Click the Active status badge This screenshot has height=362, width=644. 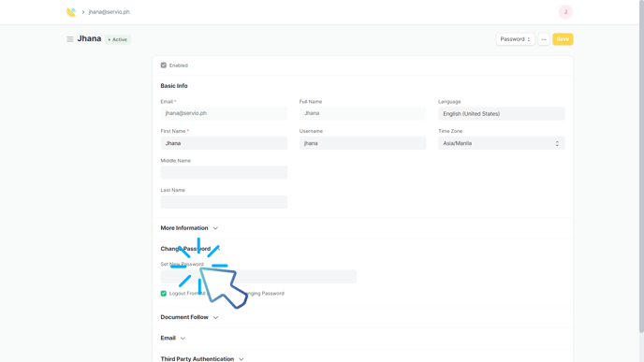[x=118, y=40]
